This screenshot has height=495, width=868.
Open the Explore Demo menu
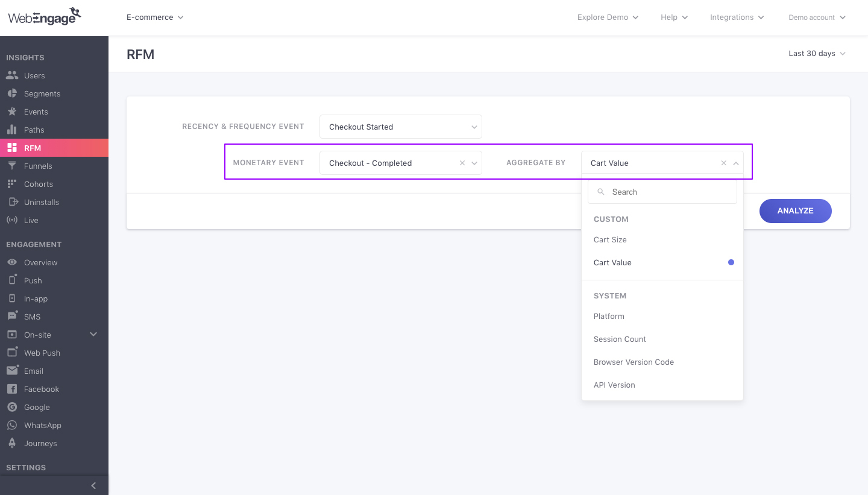[x=607, y=17]
